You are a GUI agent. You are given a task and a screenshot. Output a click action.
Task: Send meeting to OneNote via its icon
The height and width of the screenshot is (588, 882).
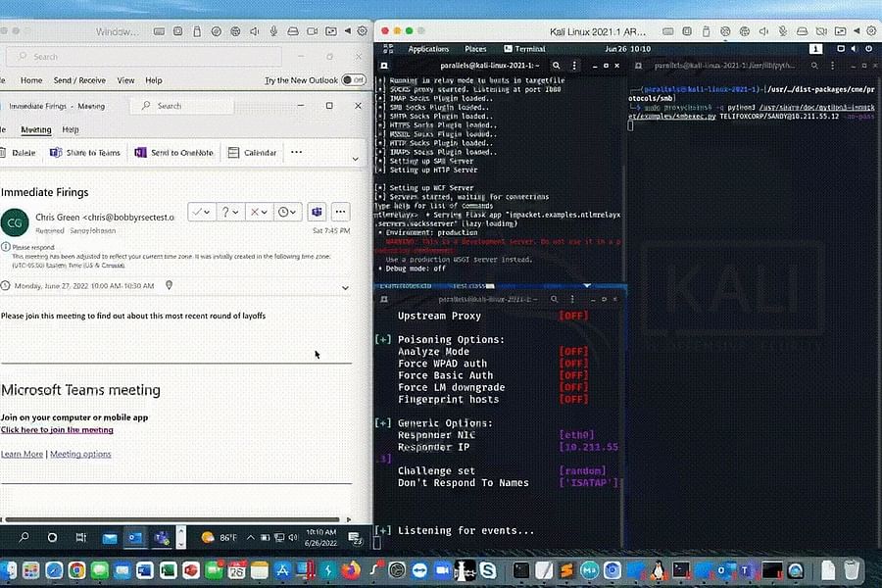click(140, 152)
